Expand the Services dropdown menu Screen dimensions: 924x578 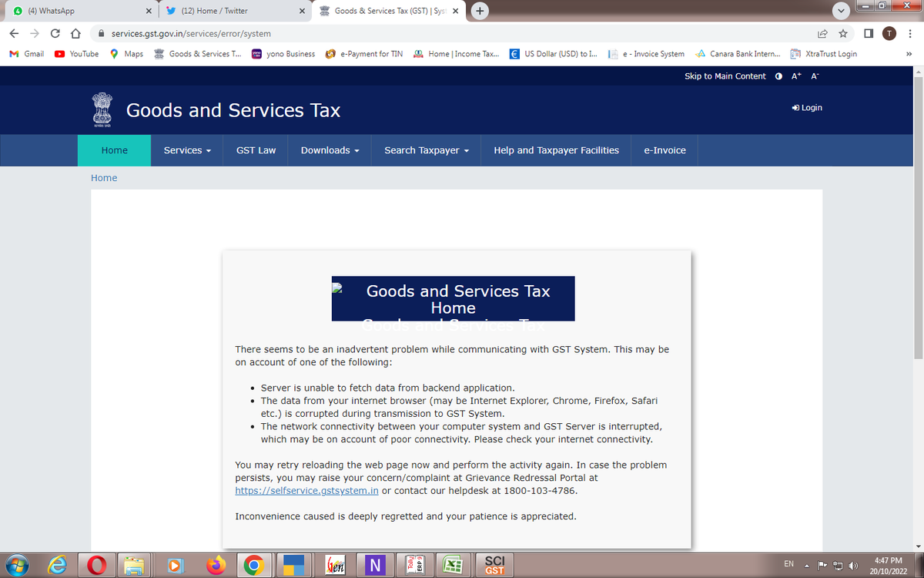pyautogui.click(x=187, y=150)
